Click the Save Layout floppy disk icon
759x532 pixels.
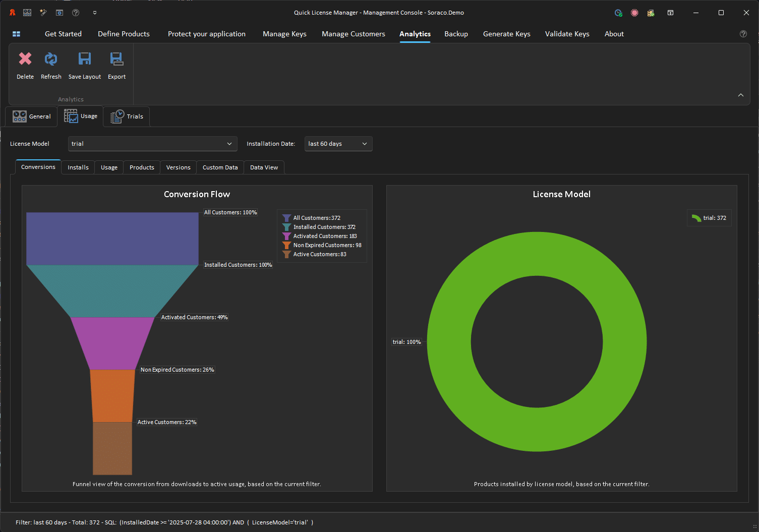coord(85,60)
